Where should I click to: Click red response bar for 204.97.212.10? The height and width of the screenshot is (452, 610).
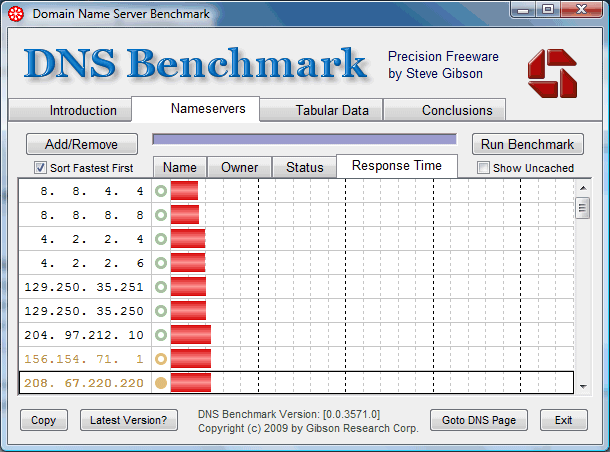tap(191, 335)
